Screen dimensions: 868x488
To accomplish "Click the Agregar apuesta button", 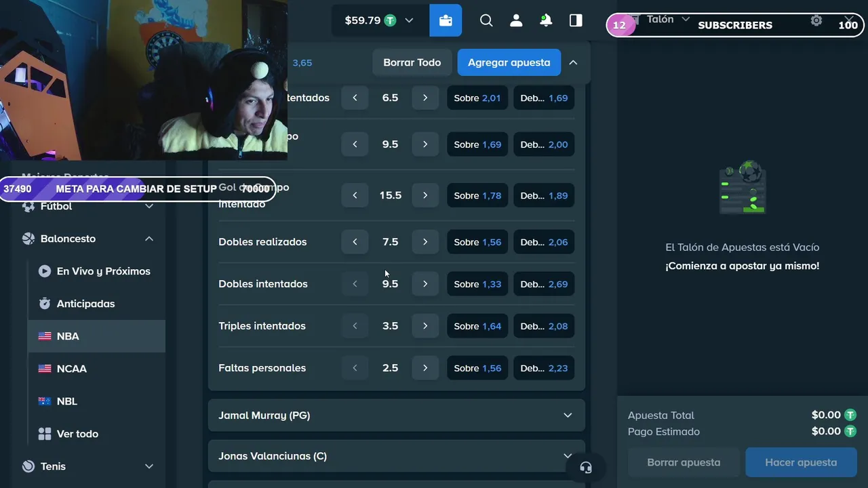I will 509,62.
